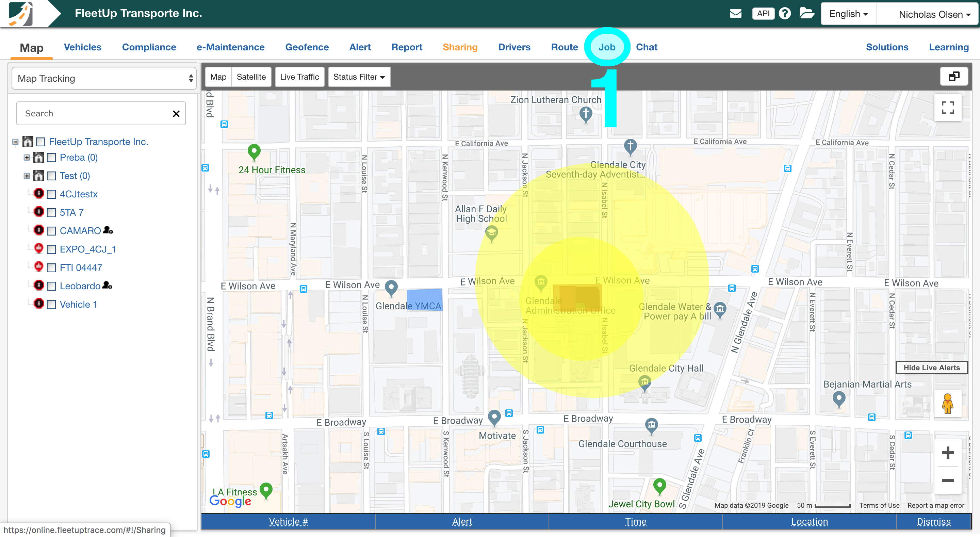Check the EXPO_4CJ_1 vehicle checkbox
Image resolution: width=980 pixels, height=537 pixels.
[x=51, y=249]
